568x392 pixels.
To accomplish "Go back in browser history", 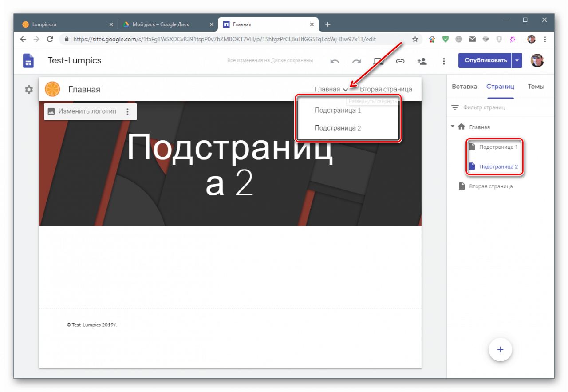I will tap(23, 39).
